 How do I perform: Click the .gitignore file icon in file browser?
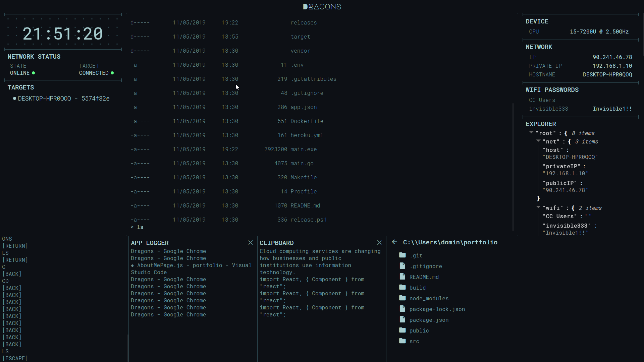pyautogui.click(x=402, y=266)
